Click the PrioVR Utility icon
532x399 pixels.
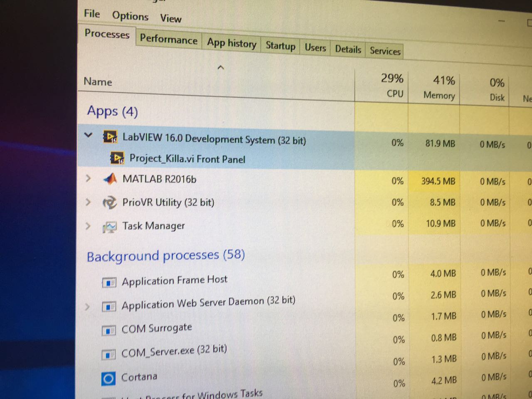[x=110, y=202]
